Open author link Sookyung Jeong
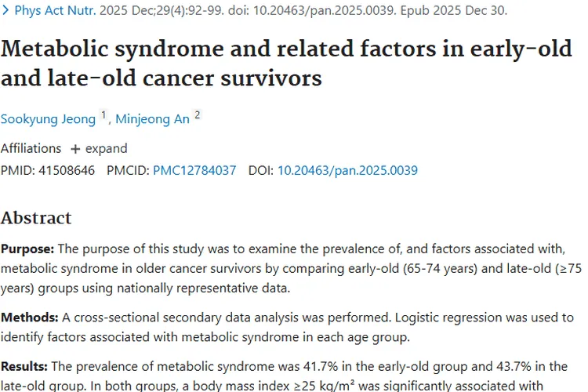The height and width of the screenshot is (392, 588). coord(48,119)
